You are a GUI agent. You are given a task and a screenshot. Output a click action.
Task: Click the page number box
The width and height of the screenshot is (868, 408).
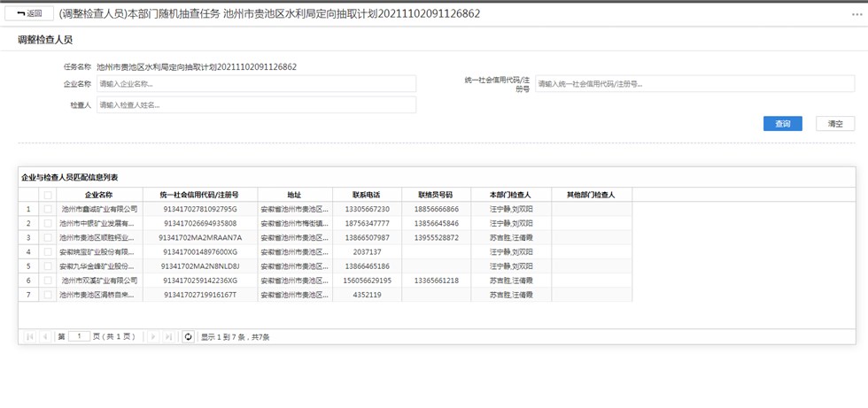point(79,336)
